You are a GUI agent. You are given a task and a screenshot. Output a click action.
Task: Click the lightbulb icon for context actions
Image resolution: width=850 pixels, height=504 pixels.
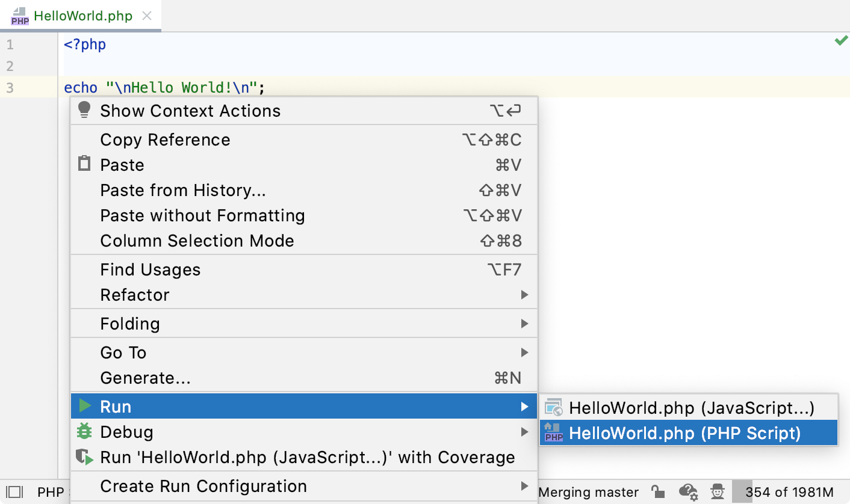point(84,110)
